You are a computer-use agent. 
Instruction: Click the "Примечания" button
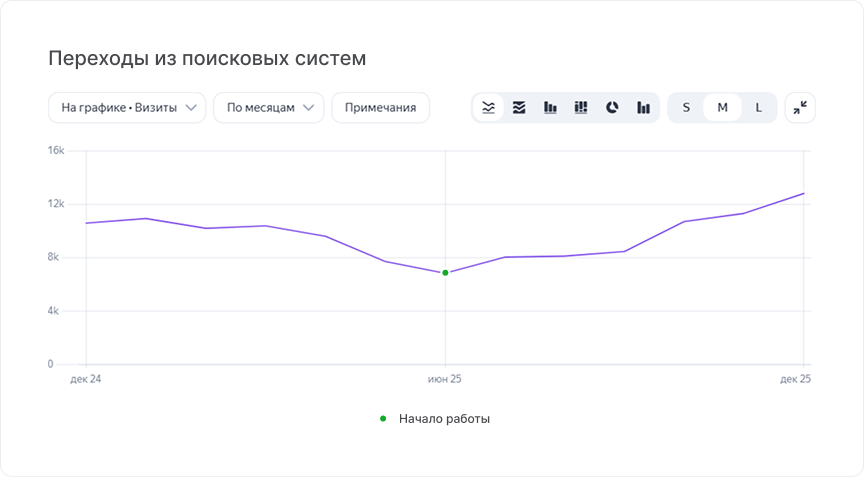(x=380, y=108)
